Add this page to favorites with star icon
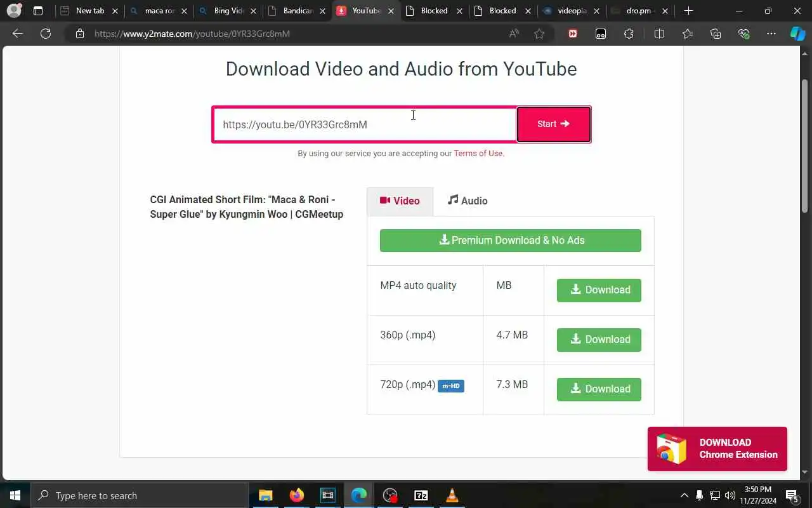 539,34
